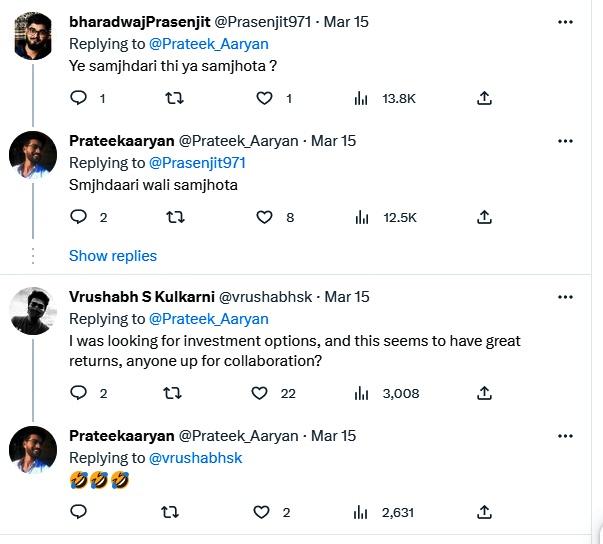This screenshot has width=603, height=544.
Task: Open more options on Vrushabh's tweet
Action: point(566,297)
